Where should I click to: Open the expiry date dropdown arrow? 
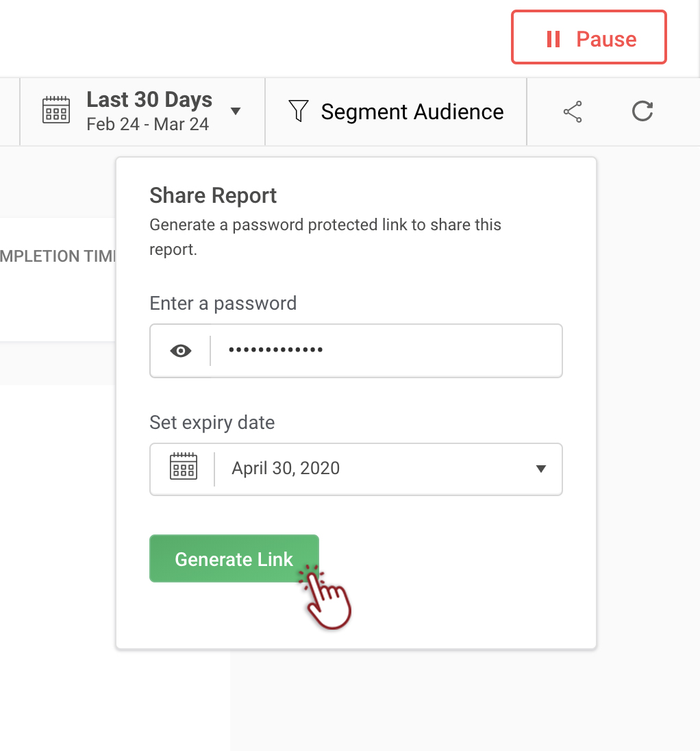coord(540,469)
